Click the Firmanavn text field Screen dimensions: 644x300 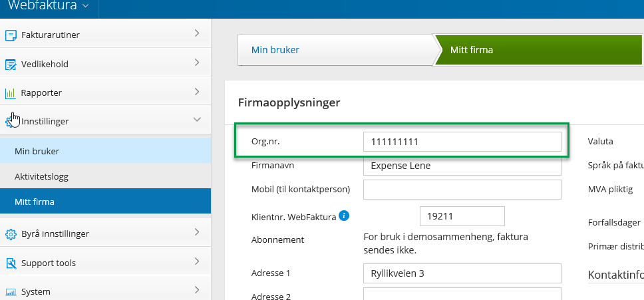pos(462,166)
